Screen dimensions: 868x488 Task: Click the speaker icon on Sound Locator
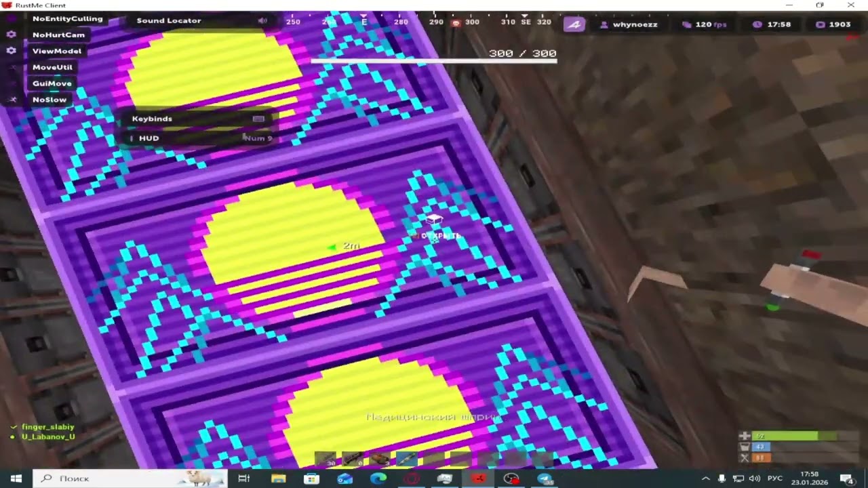(262, 20)
